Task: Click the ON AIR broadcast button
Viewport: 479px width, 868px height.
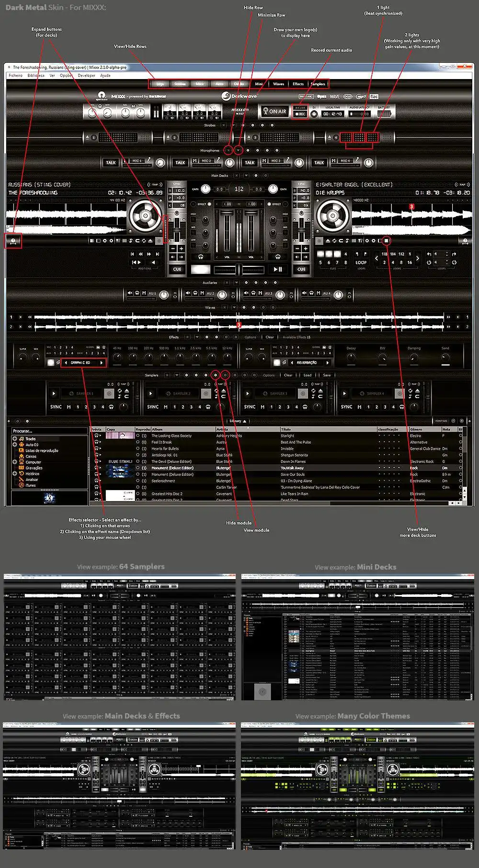Action: point(274,111)
